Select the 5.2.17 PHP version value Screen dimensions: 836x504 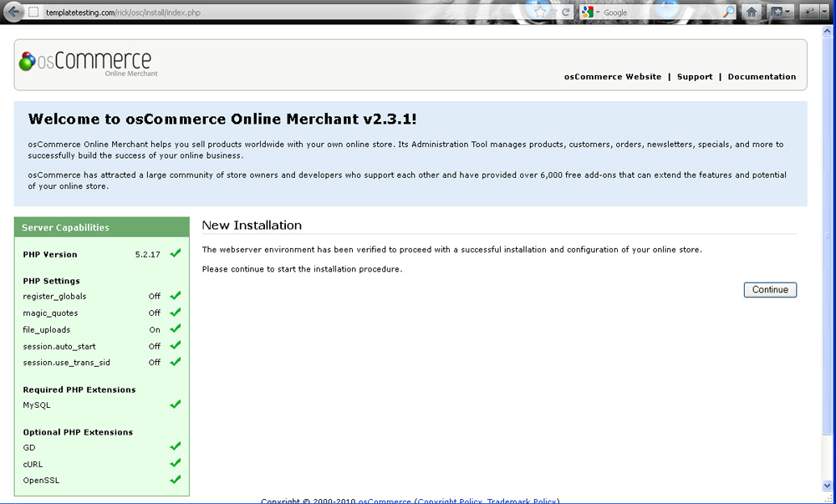(x=148, y=255)
